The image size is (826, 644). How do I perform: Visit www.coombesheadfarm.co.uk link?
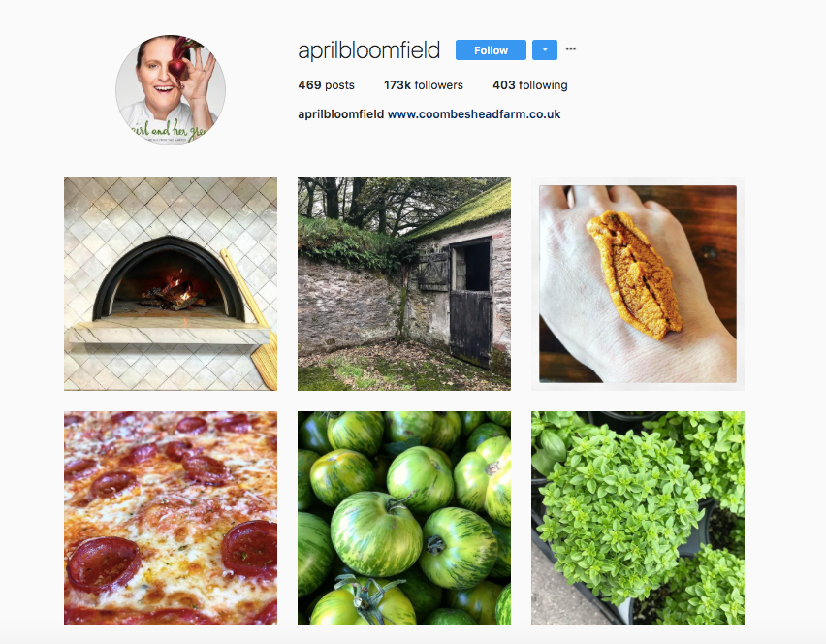click(473, 114)
